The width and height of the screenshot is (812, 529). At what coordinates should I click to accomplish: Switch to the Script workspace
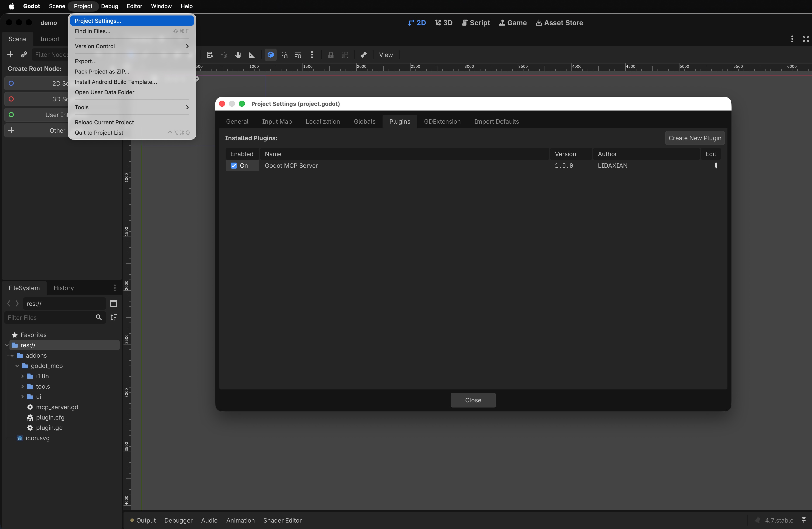[475, 23]
